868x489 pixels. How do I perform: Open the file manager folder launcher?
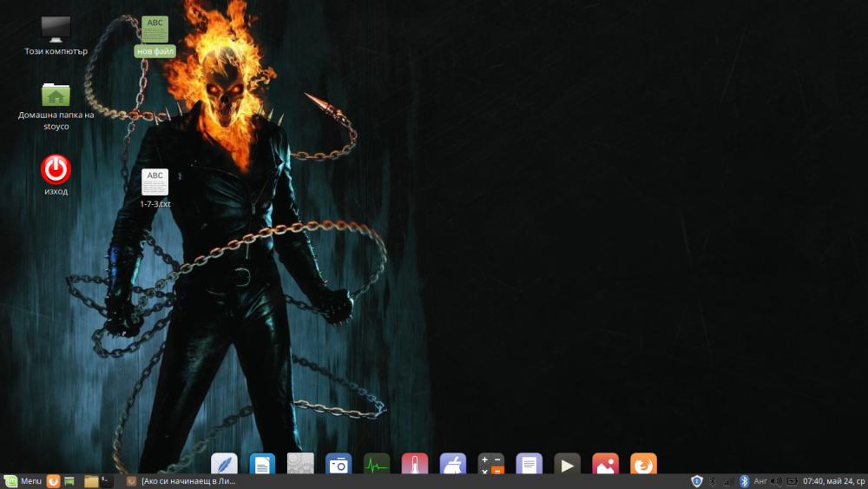coord(91,481)
